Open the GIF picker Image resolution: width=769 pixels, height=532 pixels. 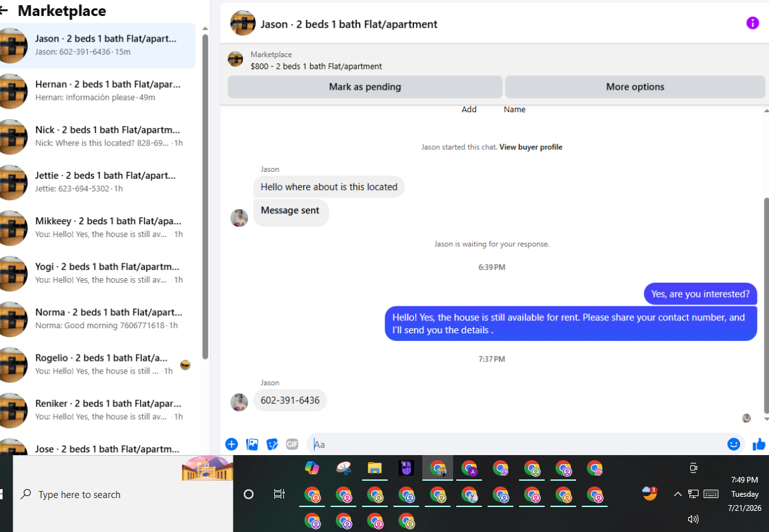click(292, 444)
